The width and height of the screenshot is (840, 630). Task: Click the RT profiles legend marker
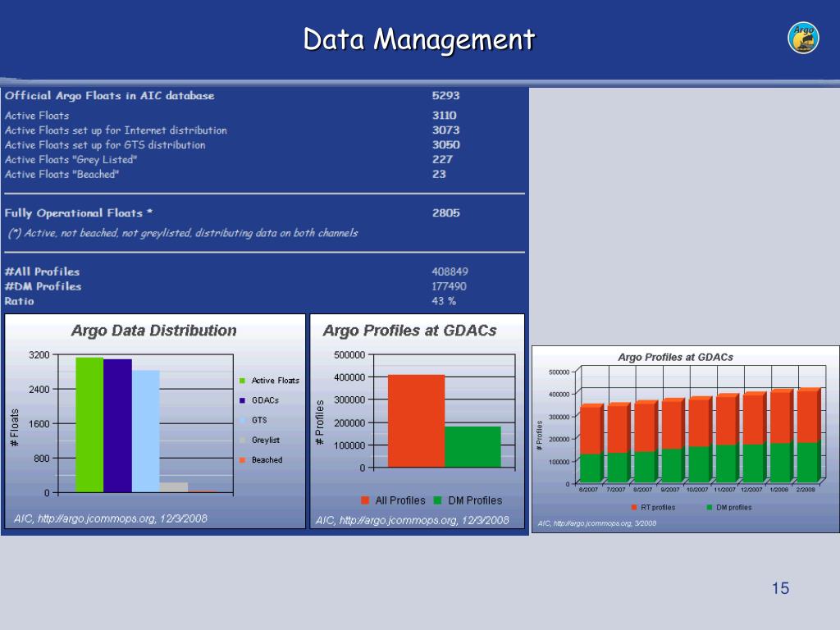634,507
